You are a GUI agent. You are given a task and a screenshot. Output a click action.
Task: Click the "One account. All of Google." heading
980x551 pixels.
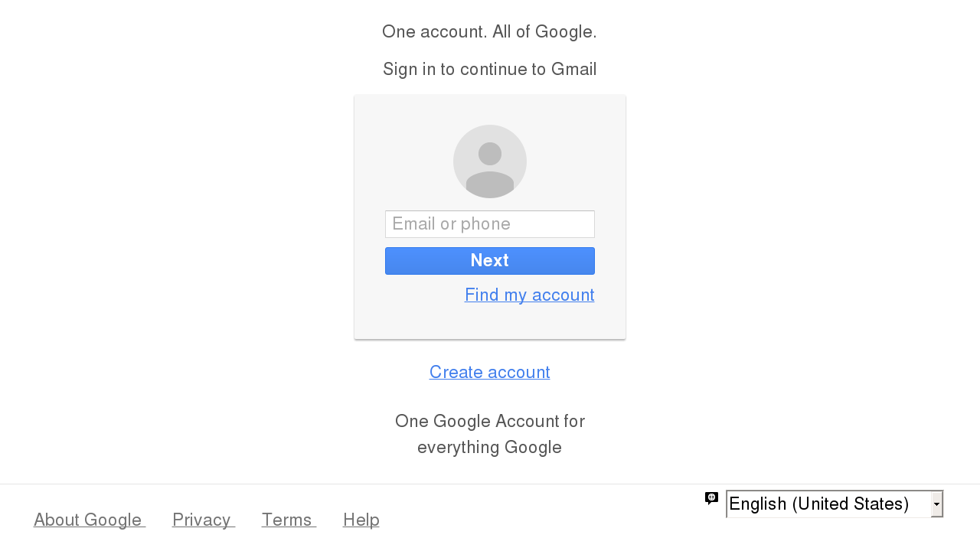click(x=490, y=31)
